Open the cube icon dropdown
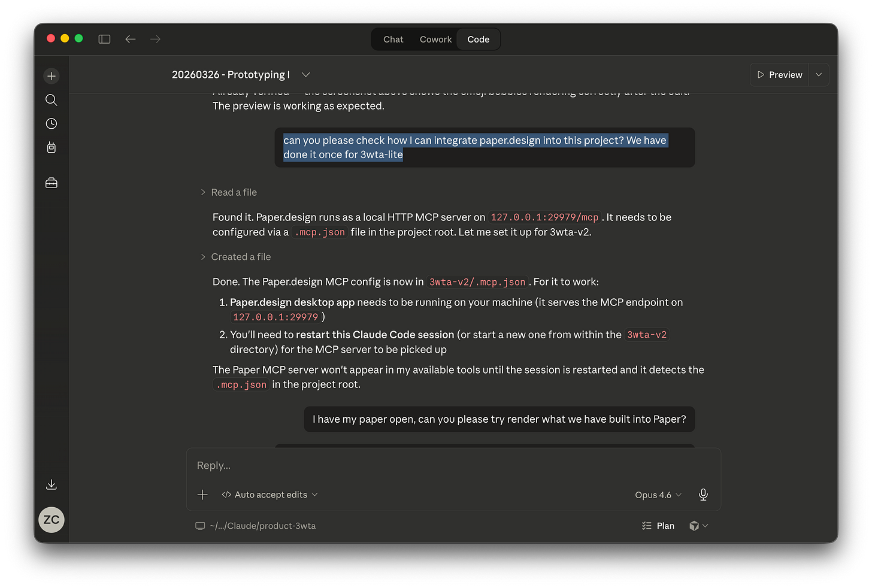Image resolution: width=872 pixels, height=588 pixels. [698, 526]
